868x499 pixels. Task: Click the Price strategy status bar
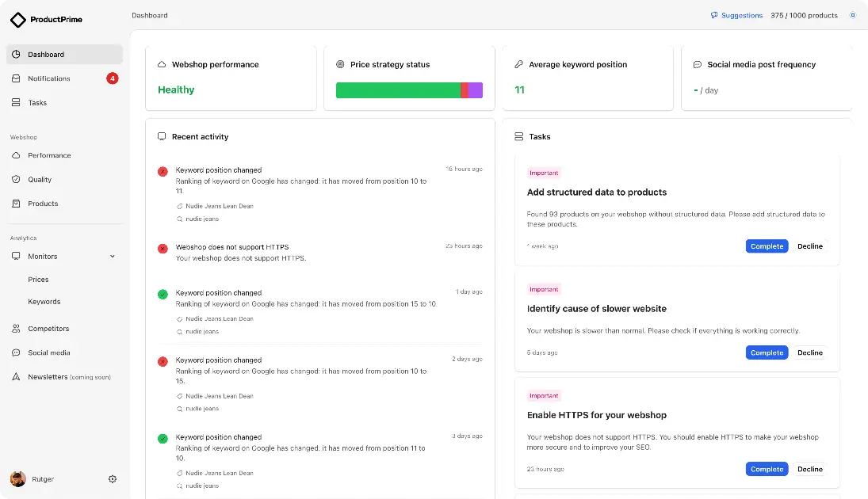tap(409, 90)
